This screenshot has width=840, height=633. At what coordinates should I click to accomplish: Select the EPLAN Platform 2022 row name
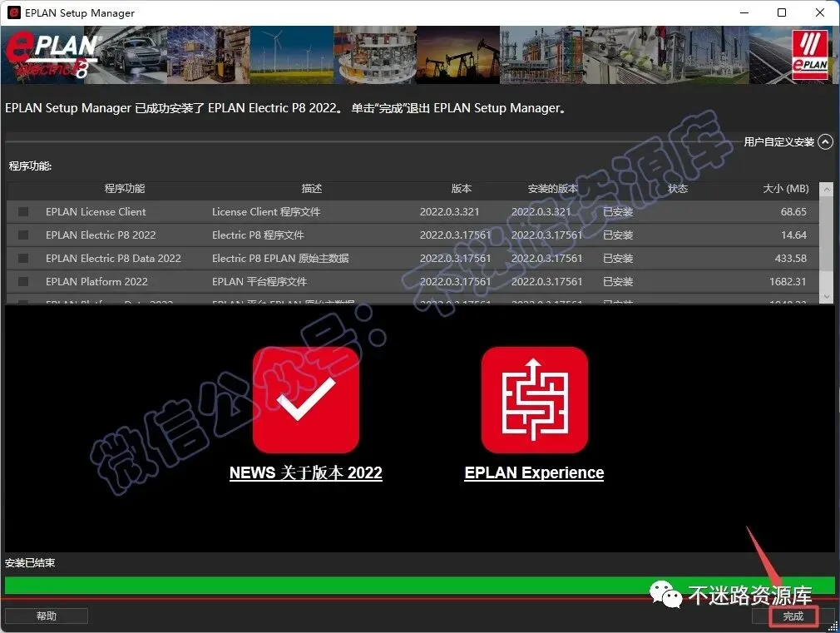[97, 281]
